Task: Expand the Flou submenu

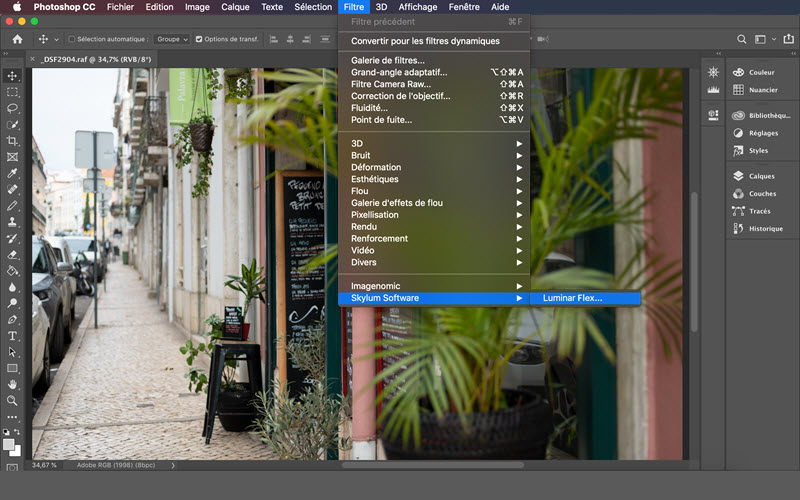Action: click(x=436, y=191)
